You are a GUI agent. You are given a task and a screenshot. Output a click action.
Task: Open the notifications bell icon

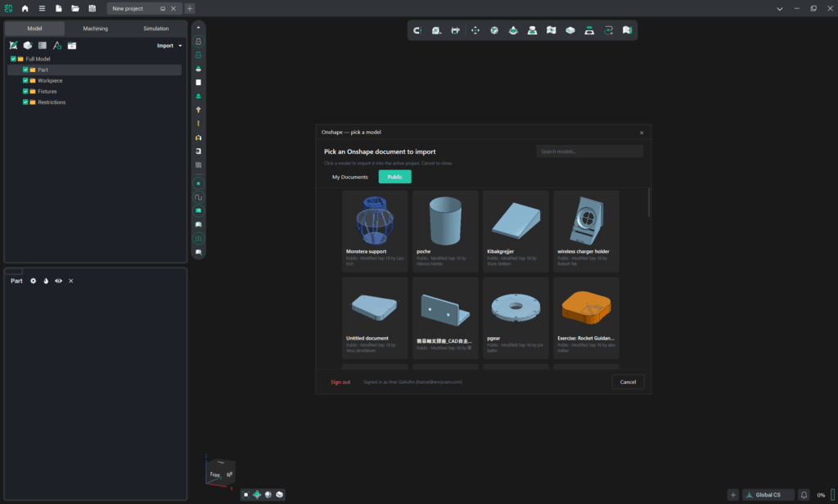point(804,495)
